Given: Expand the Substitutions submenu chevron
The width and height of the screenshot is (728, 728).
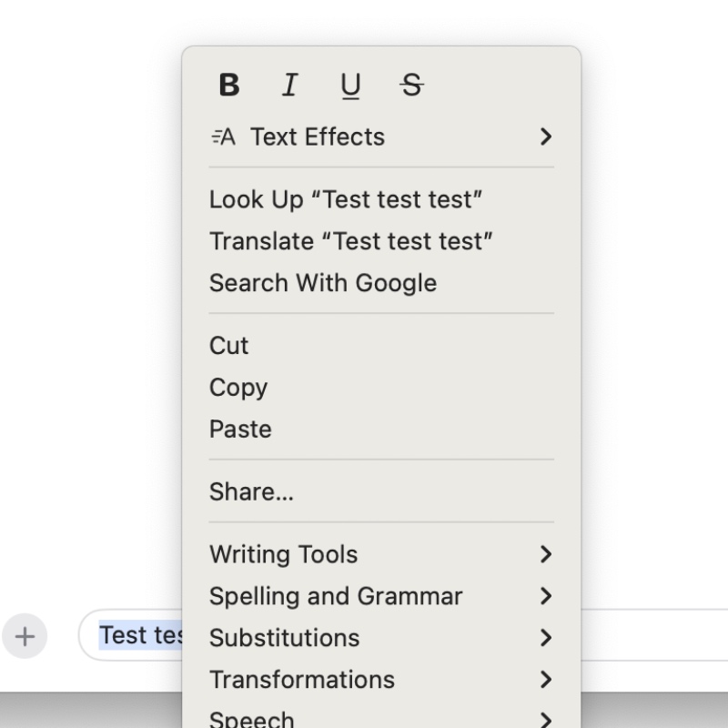Looking at the screenshot, I should tap(545, 638).
